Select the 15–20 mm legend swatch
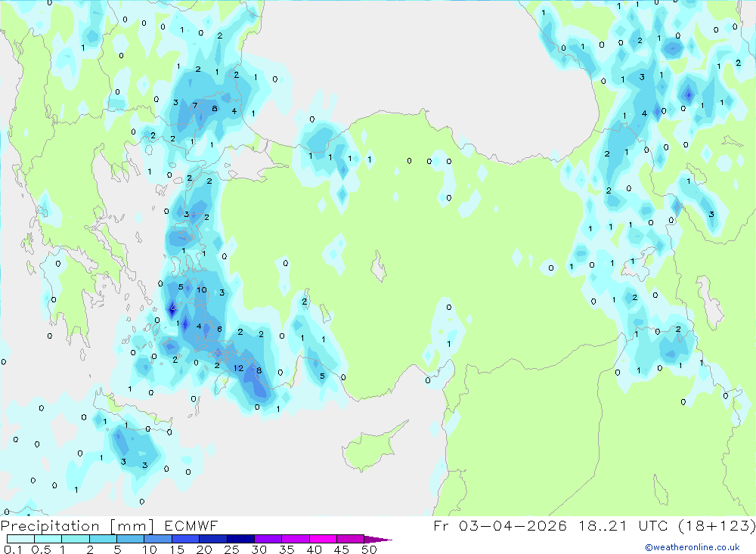Screen dimensions: 756x554 coord(186,539)
